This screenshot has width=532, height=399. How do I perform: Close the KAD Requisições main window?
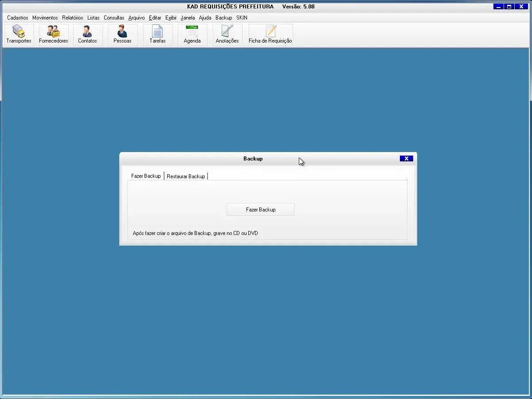[521, 7]
